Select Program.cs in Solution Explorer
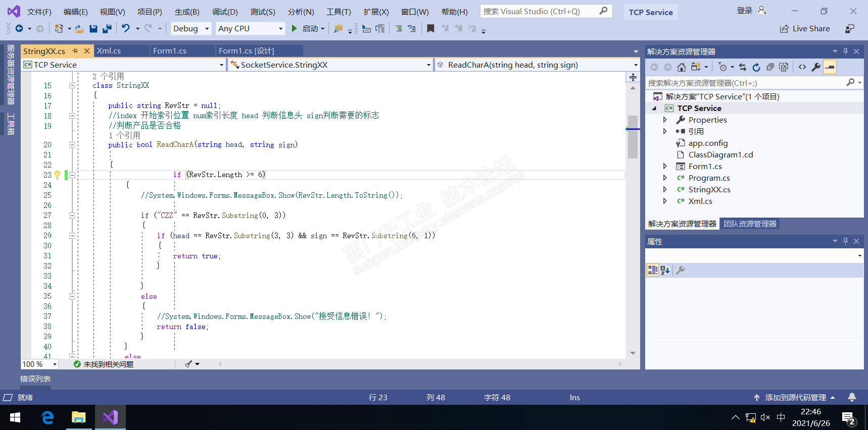The image size is (868, 430). [709, 178]
